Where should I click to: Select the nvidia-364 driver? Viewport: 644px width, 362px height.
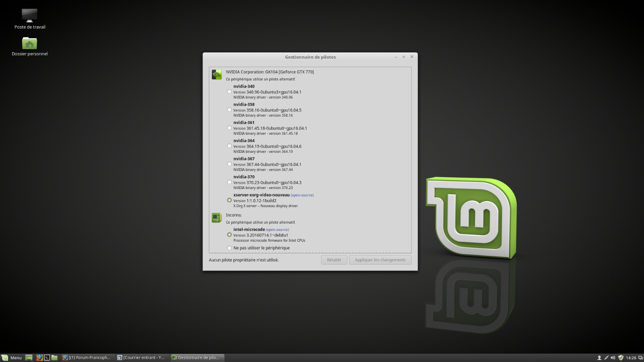tap(229, 146)
